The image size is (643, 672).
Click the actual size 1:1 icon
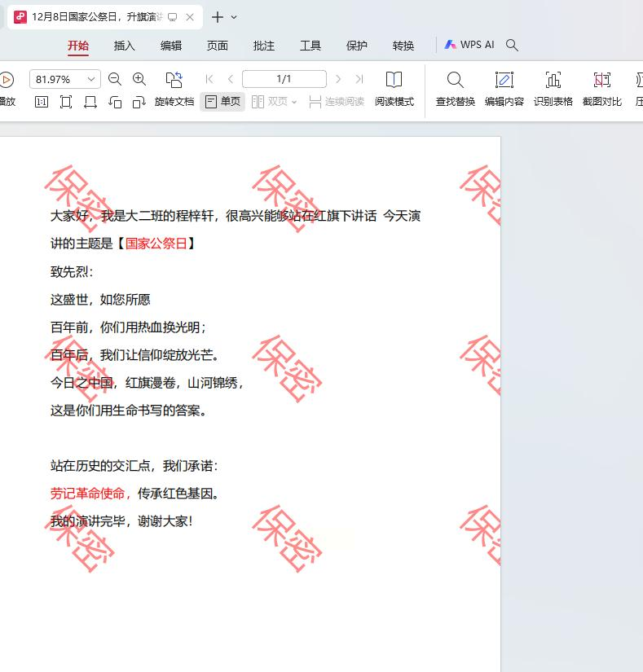41,102
